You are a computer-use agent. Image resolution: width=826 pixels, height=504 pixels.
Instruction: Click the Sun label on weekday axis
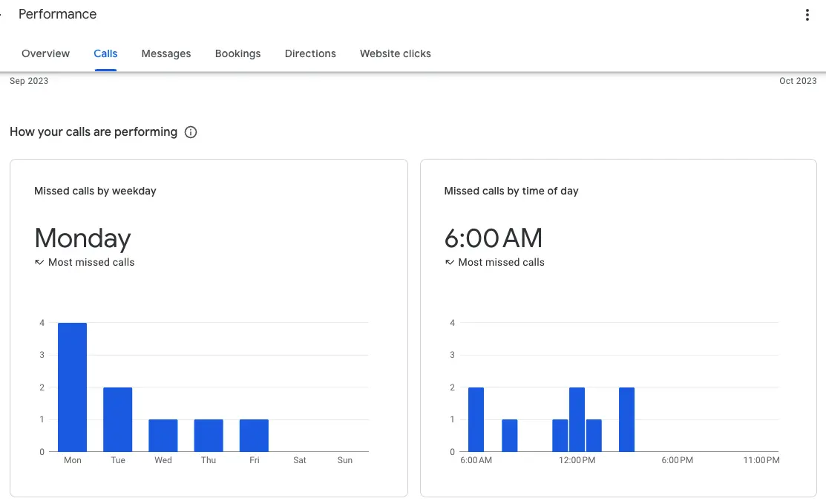click(x=345, y=460)
